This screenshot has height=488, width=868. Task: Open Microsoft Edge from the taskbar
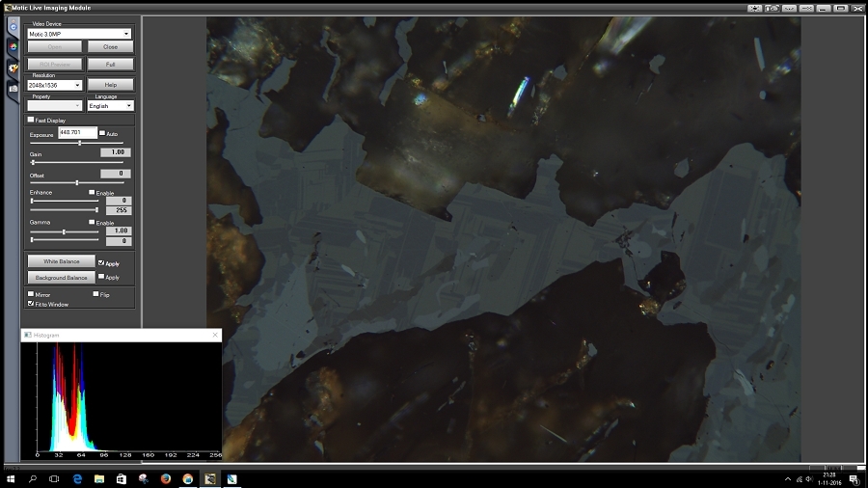(76, 478)
